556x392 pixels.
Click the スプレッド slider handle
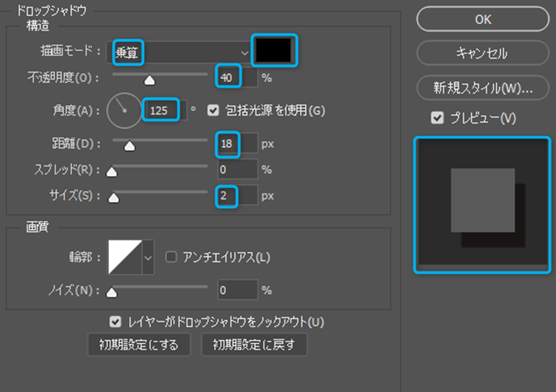[112, 172]
